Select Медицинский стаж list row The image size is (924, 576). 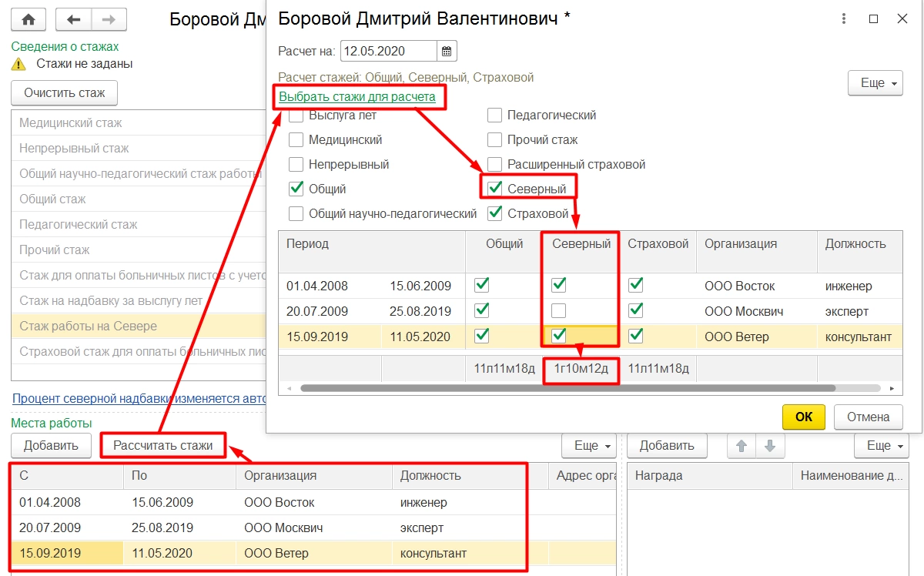coord(139,123)
